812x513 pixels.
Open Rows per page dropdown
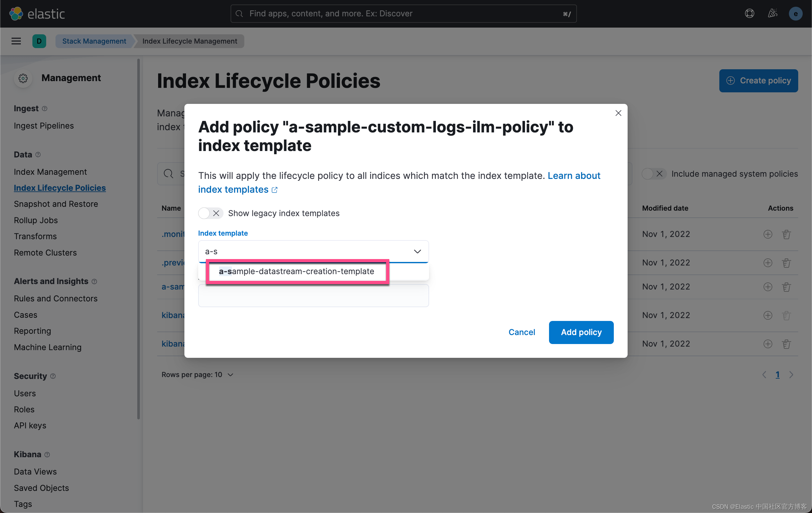pos(197,375)
